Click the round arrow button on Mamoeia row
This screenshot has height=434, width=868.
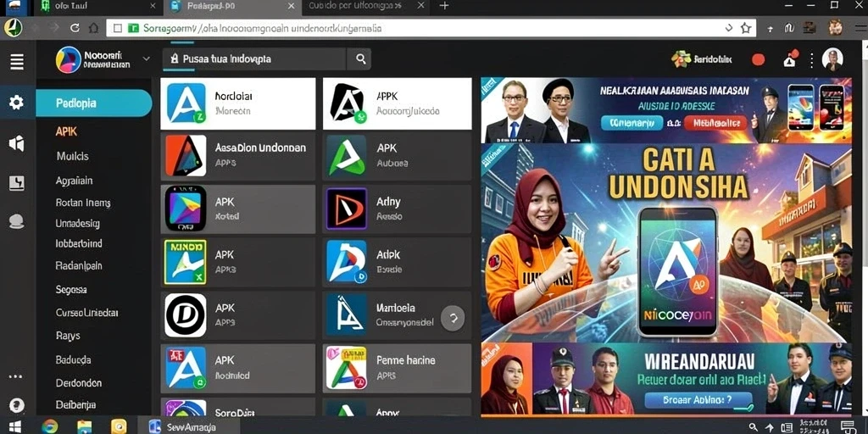[453, 319]
